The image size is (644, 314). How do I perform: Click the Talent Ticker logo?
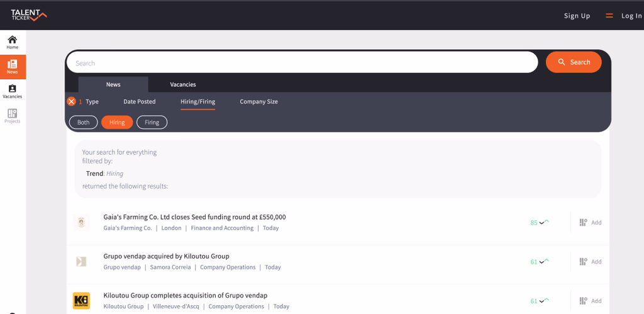click(x=28, y=15)
